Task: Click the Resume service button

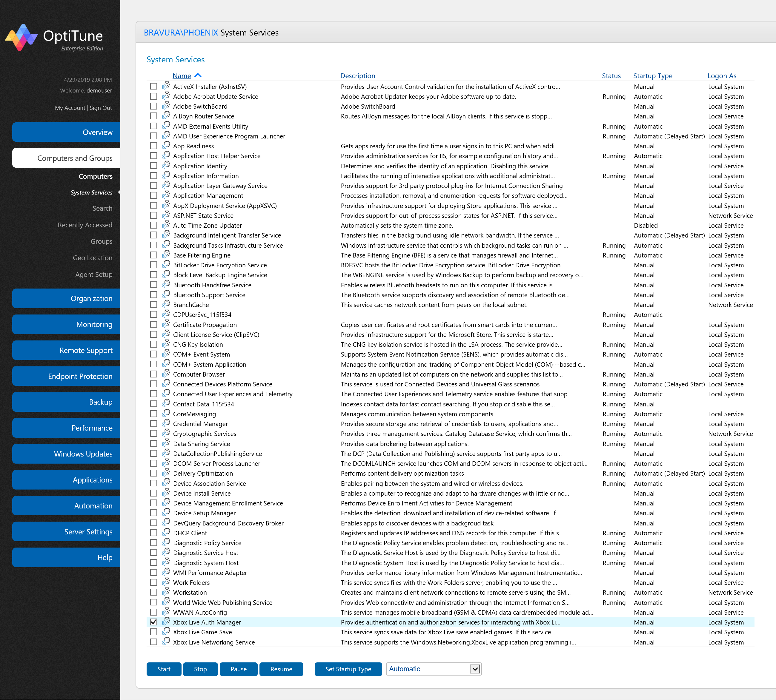Action: [x=281, y=669]
